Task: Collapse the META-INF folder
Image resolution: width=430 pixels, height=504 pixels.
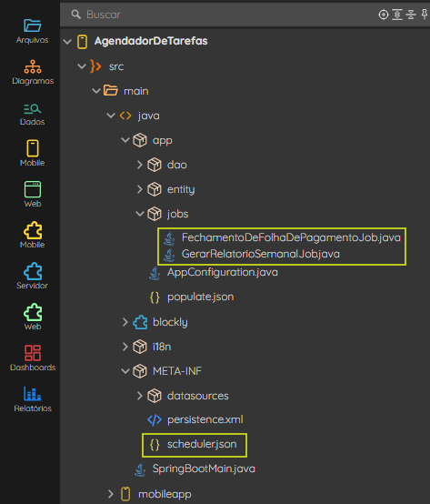Action: 125,371
